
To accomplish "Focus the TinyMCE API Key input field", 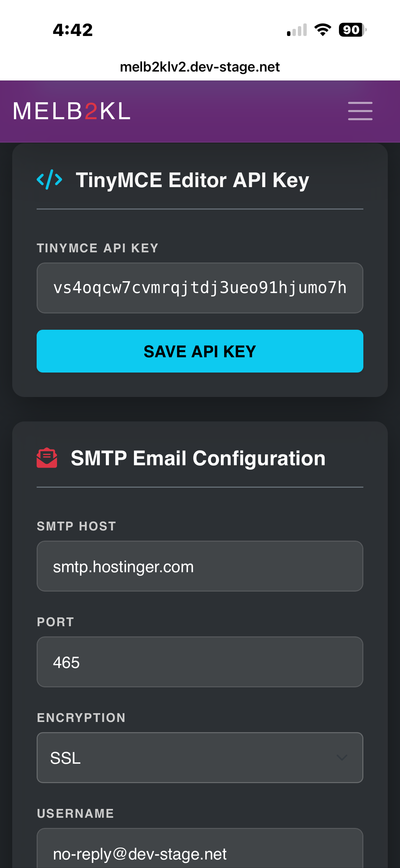I will 200,288.
